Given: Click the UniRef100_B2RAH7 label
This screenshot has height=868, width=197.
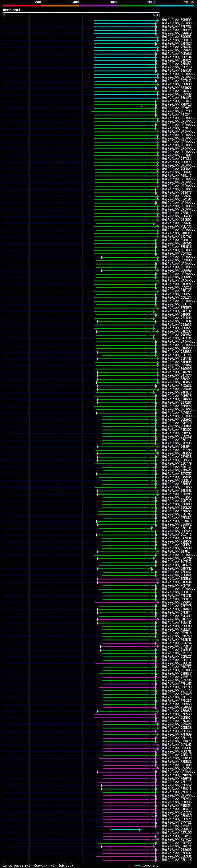Looking at the screenshot, I should point(177,172).
